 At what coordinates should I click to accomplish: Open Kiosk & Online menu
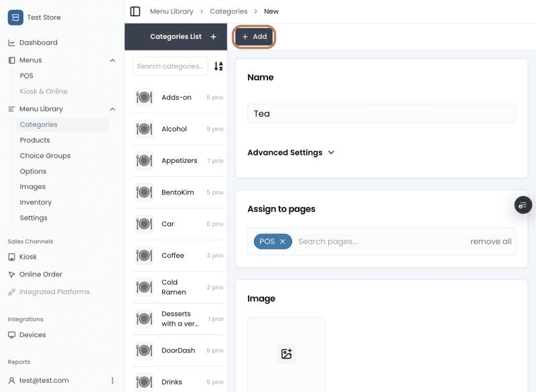click(44, 91)
